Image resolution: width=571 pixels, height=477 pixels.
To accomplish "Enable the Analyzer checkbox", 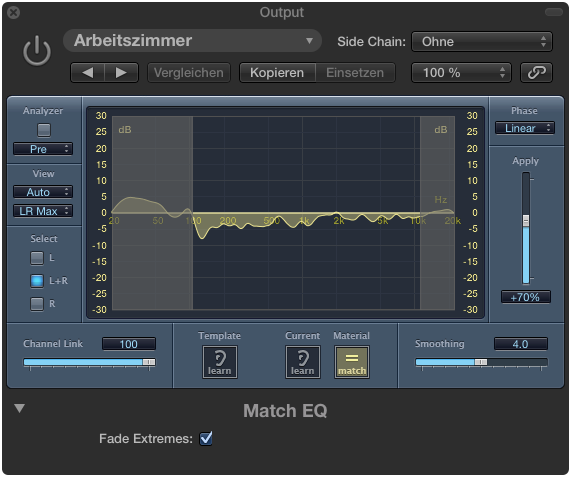I will [44, 130].
